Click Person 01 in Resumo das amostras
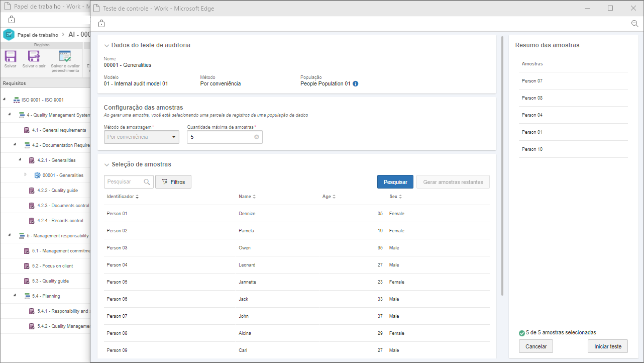The image size is (644, 363). point(573,132)
